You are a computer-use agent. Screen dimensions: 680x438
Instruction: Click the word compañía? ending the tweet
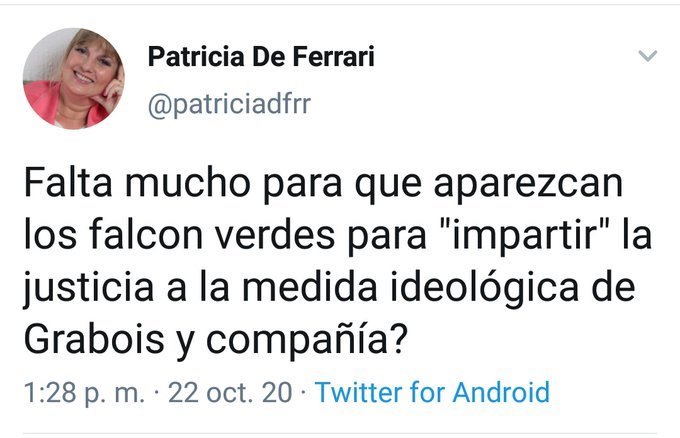click(307, 339)
